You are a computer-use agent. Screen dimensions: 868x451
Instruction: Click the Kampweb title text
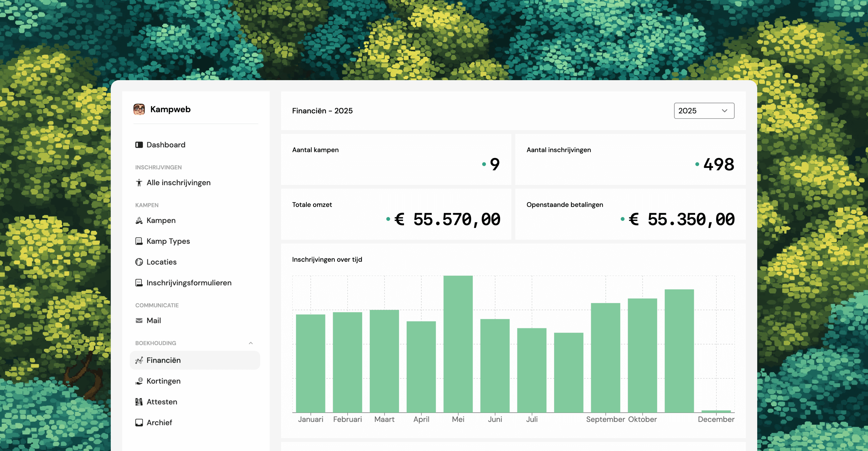point(170,109)
